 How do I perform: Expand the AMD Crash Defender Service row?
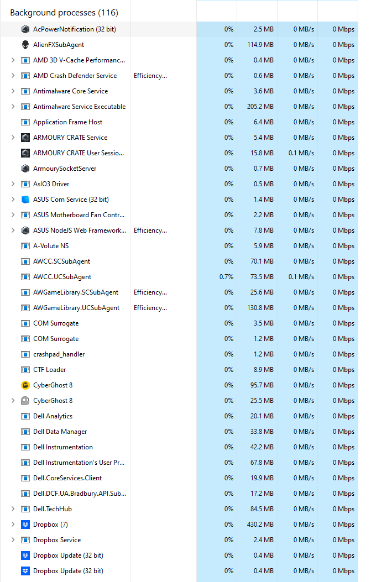coord(13,76)
